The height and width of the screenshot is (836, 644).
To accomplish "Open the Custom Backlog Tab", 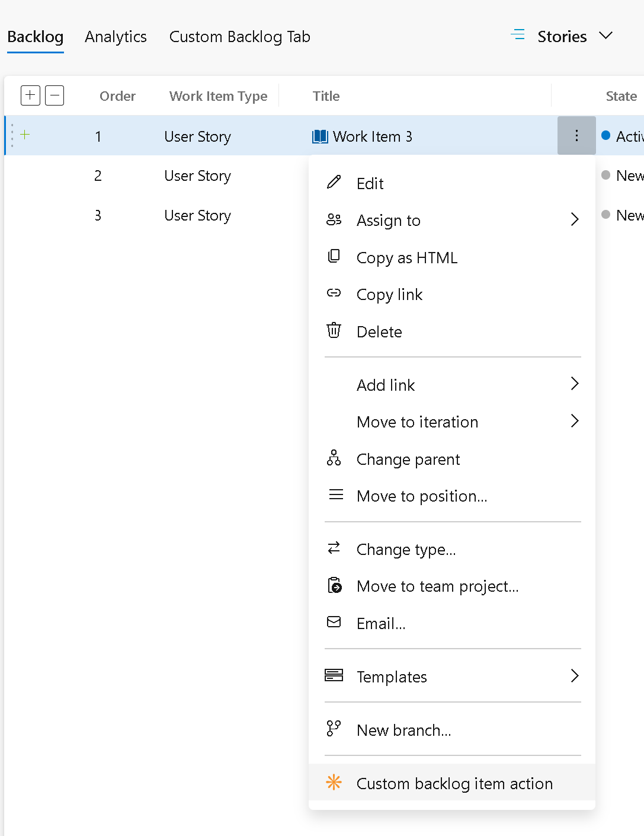I will click(x=239, y=37).
